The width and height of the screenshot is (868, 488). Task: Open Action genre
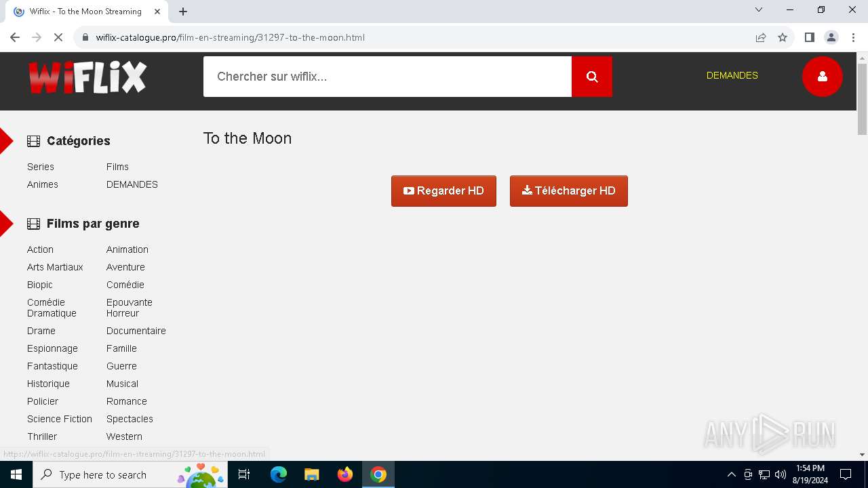[x=40, y=249]
